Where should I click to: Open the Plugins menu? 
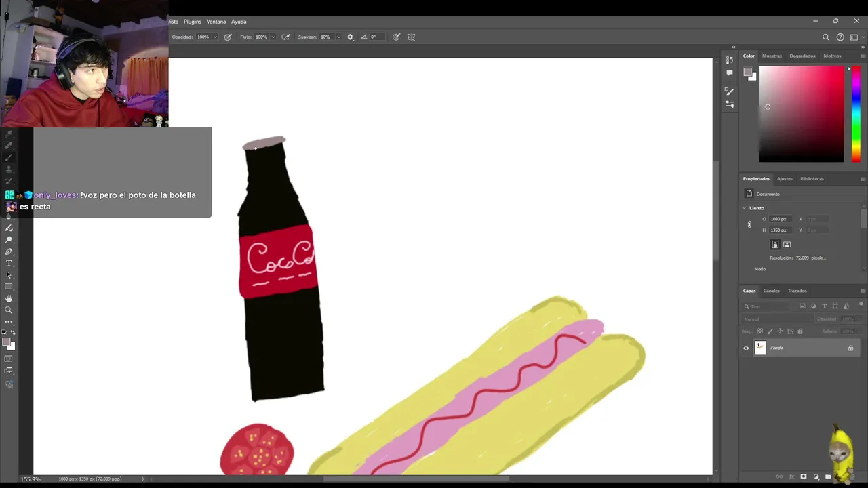(x=193, y=22)
